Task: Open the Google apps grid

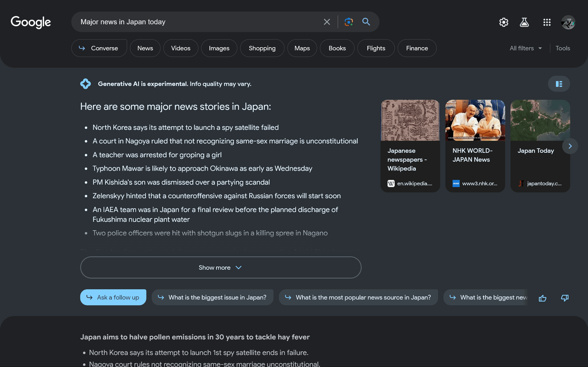Action: pos(547,22)
